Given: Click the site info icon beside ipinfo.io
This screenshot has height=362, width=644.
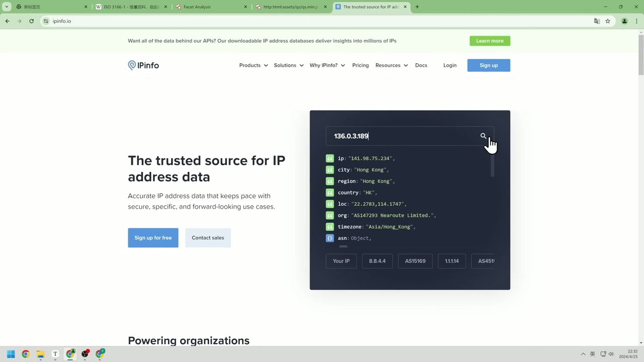Looking at the screenshot, I should pyautogui.click(x=46, y=21).
